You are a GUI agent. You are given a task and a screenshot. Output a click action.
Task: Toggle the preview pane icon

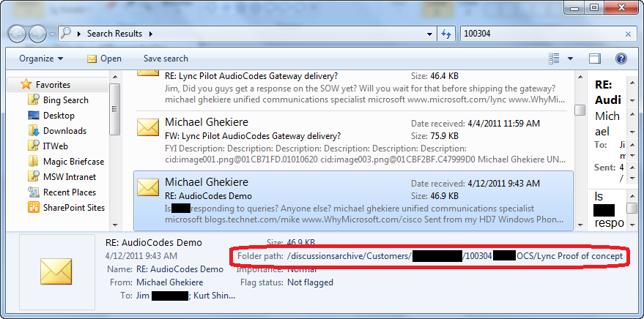(595, 59)
